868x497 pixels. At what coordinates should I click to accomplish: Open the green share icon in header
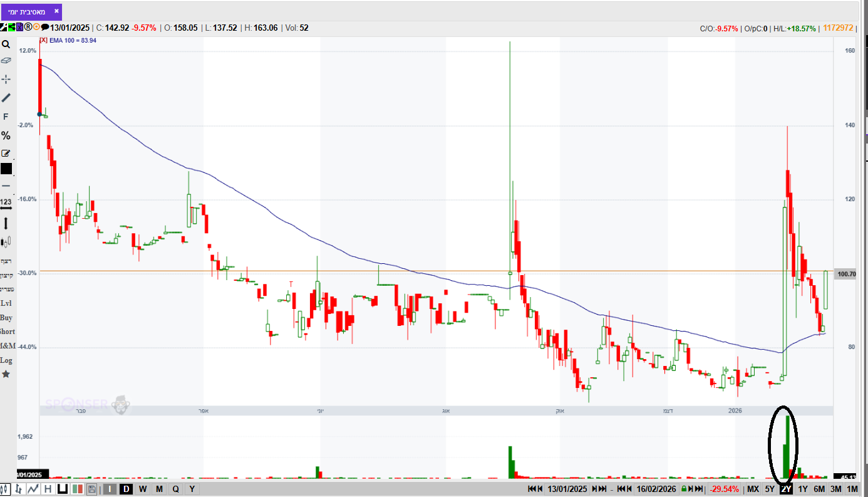click(x=12, y=28)
